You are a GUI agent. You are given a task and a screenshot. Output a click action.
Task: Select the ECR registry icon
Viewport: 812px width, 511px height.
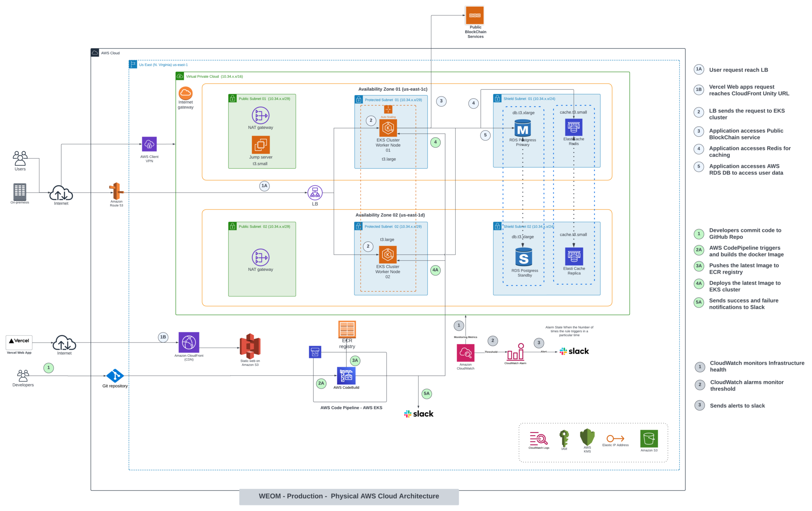[x=347, y=329]
